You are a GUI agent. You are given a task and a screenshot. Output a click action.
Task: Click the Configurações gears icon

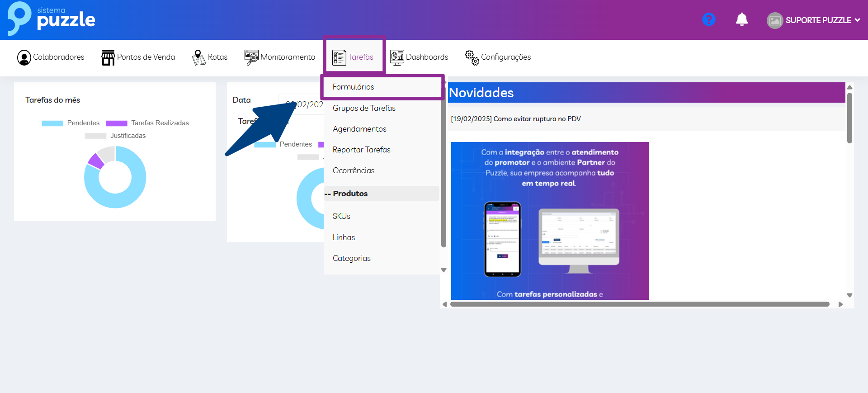[472, 57]
